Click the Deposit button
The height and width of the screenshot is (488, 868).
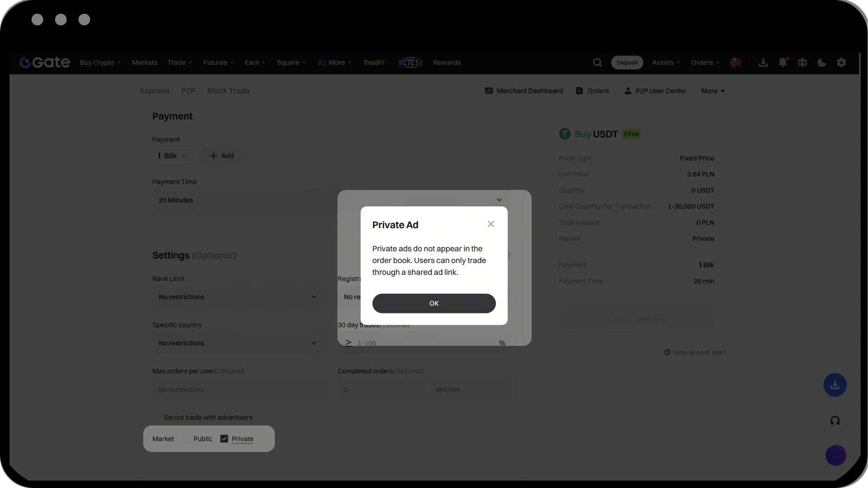(x=627, y=63)
